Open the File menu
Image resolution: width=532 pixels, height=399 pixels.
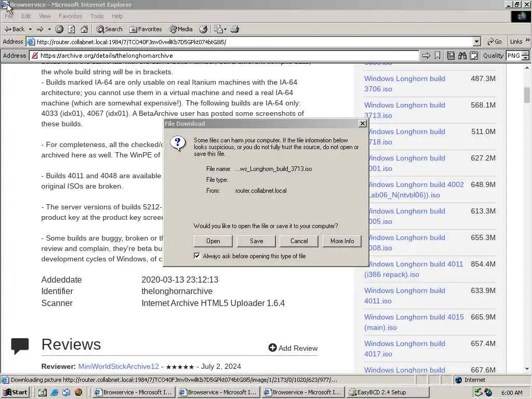(9, 16)
